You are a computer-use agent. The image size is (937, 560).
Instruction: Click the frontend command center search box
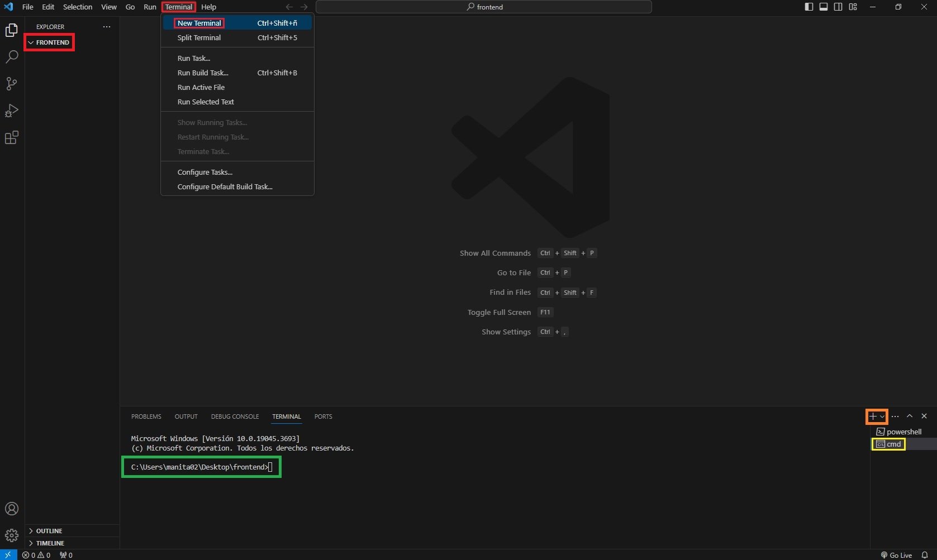[484, 7]
